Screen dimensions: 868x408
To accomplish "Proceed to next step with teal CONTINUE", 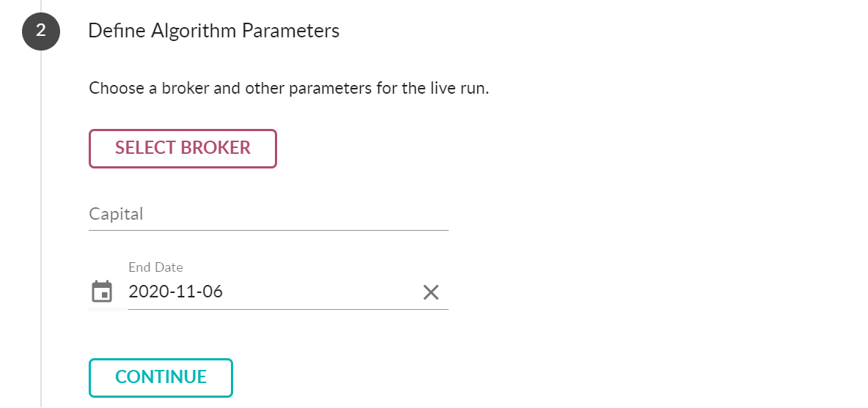I will (x=161, y=377).
